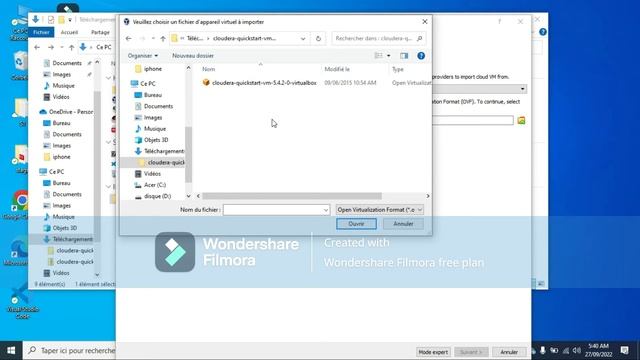Image resolution: width=640 pixels, height=360 pixels.
Task: Open the Windows Start menu
Action: point(11,351)
